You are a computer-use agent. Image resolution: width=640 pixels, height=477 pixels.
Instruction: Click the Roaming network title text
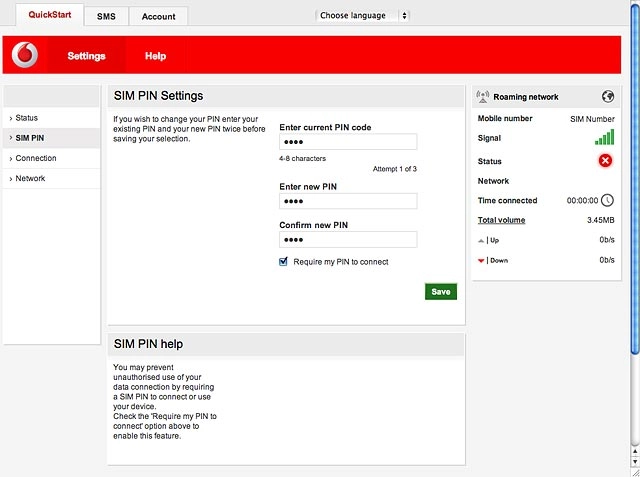[x=526, y=97]
